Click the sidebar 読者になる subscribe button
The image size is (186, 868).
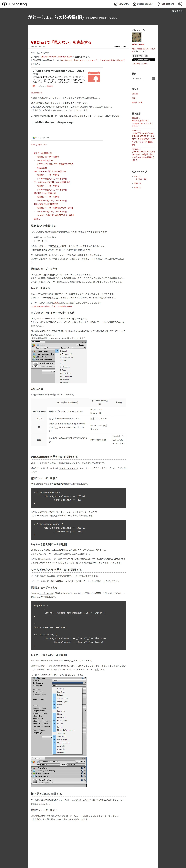coord(138,56)
